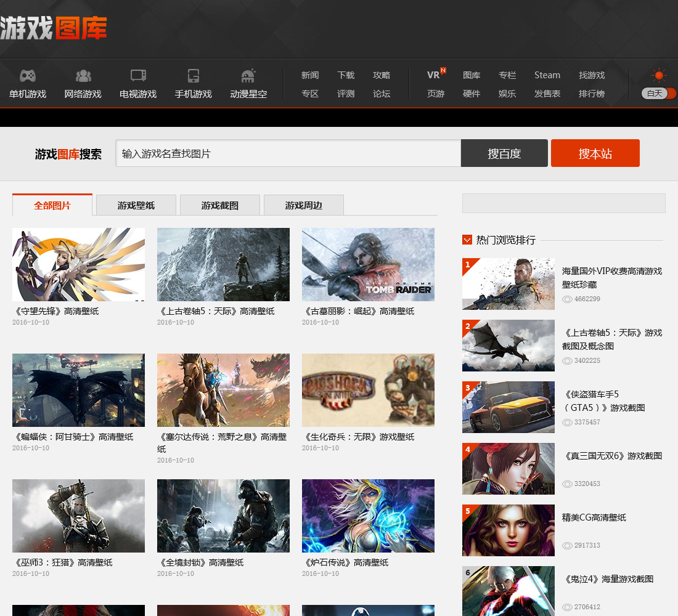Screen dimensions: 678x616
Task: Open the 排行榜 rankings link
Action: (592, 94)
